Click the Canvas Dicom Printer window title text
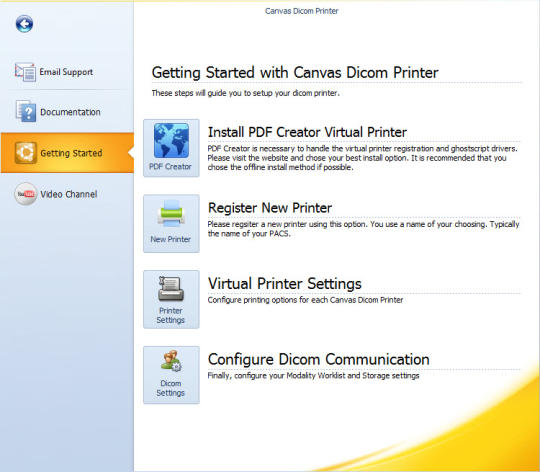Image resolution: width=540 pixels, height=472 pixels. pyautogui.click(x=302, y=11)
